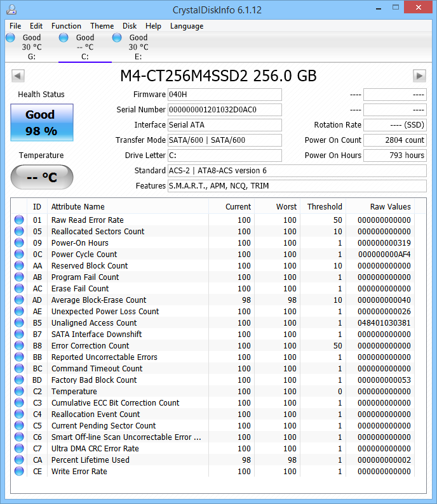This screenshot has height=504, width=437.
Task: Click status icon for Current Pending Sector Count
Action: click(x=19, y=425)
